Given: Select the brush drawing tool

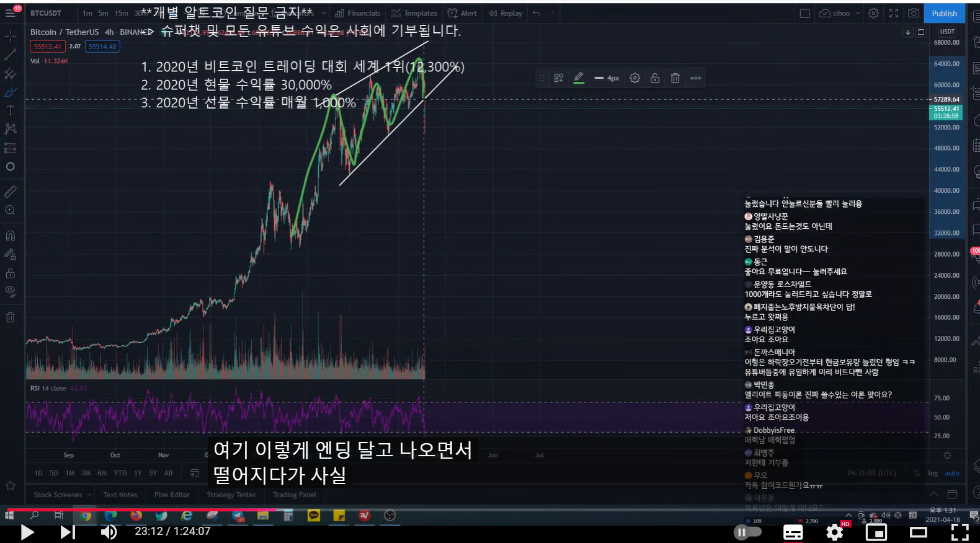Looking at the screenshot, I should tap(11, 92).
